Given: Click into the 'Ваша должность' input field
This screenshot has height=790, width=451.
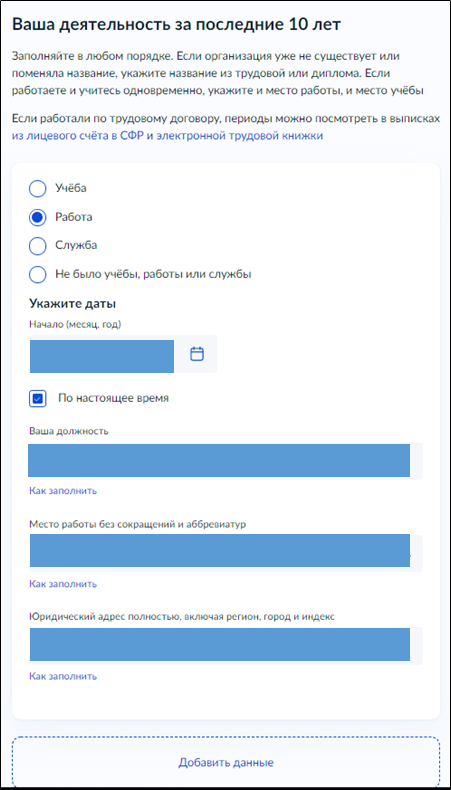Looking at the screenshot, I should point(225,460).
